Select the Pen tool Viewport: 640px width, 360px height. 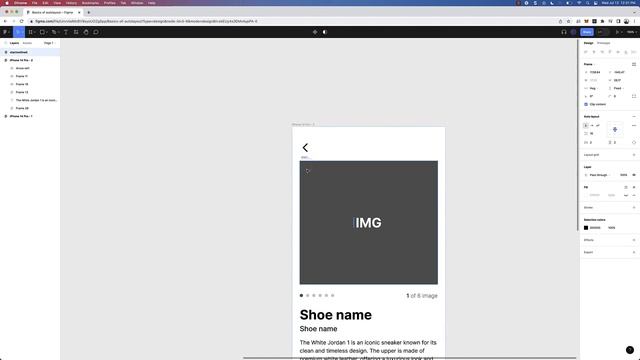53,32
